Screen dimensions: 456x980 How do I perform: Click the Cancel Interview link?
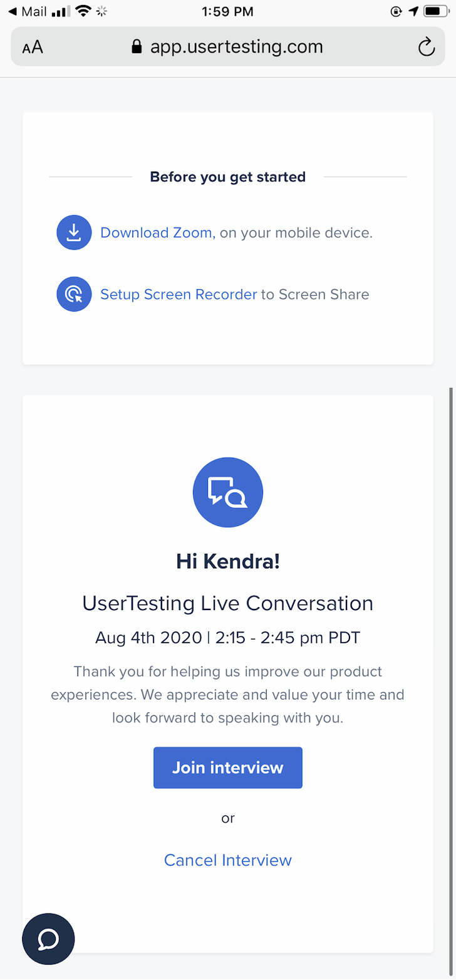click(228, 860)
